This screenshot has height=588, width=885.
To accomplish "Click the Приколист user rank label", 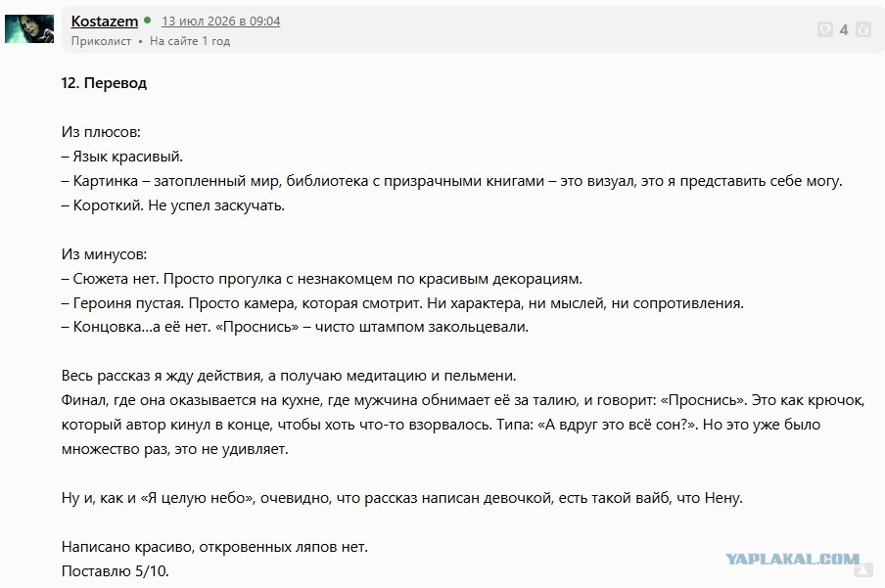I will click(101, 41).
